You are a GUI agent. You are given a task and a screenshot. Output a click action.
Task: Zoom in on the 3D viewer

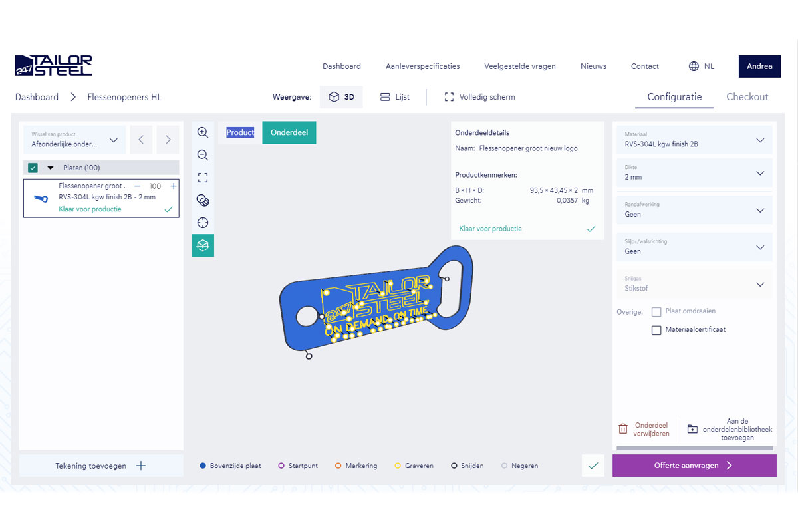(203, 132)
